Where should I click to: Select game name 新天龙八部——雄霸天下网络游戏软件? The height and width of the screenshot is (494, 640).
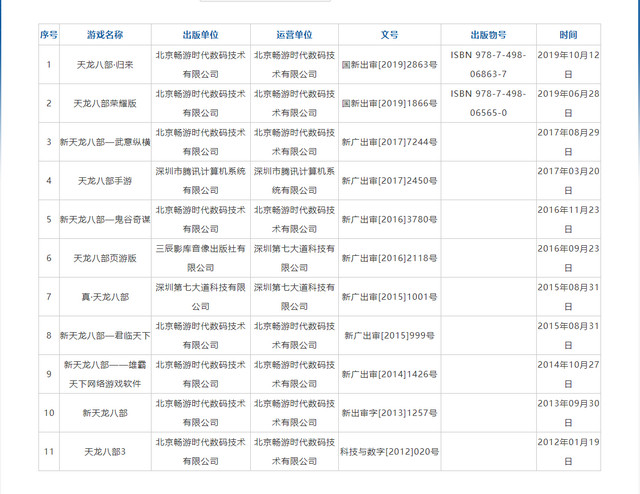click(105, 374)
